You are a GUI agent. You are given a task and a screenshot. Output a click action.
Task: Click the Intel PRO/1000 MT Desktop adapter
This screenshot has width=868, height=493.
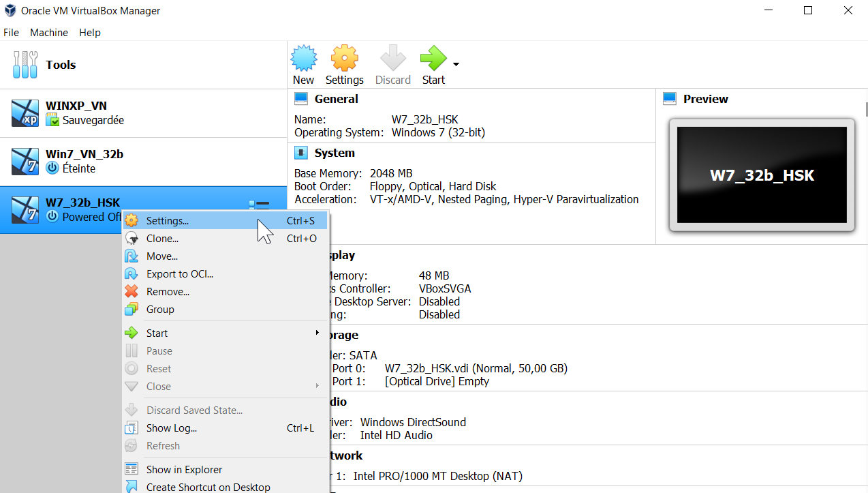point(438,476)
